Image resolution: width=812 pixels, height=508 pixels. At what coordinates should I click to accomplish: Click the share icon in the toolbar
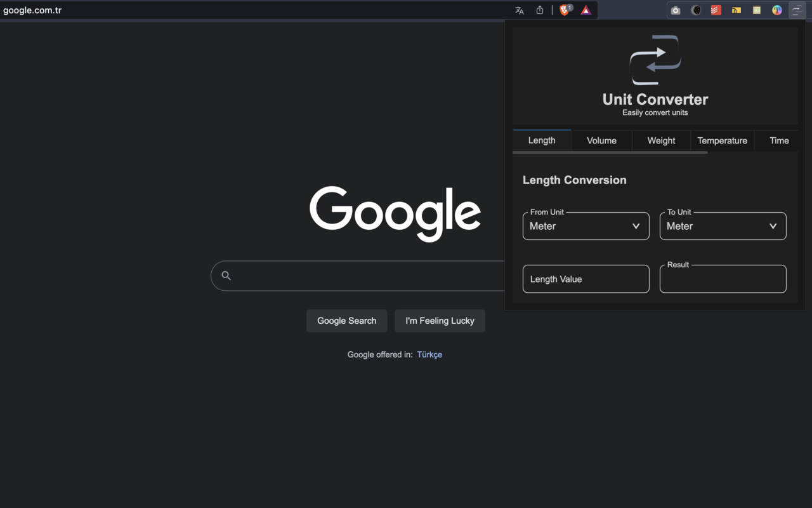click(x=540, y=10)
